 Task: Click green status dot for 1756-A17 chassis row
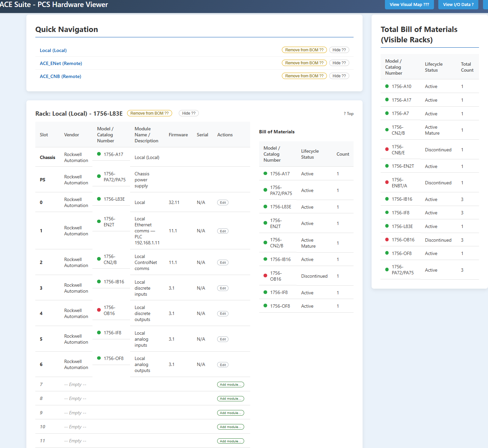tap(99, 154)
